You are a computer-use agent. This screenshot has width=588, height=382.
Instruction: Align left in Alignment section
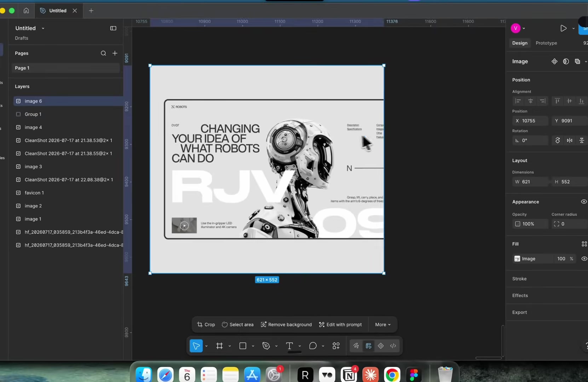(x=518, y=101)
